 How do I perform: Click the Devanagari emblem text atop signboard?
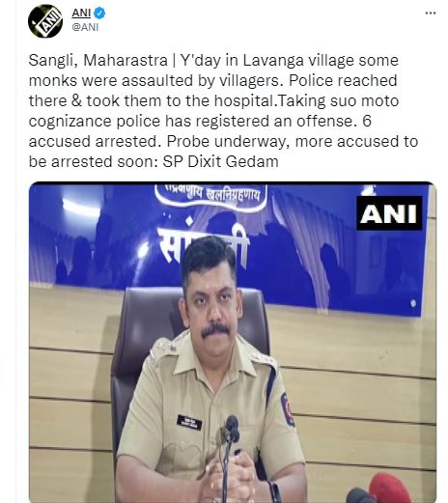(x=210, y=193)
